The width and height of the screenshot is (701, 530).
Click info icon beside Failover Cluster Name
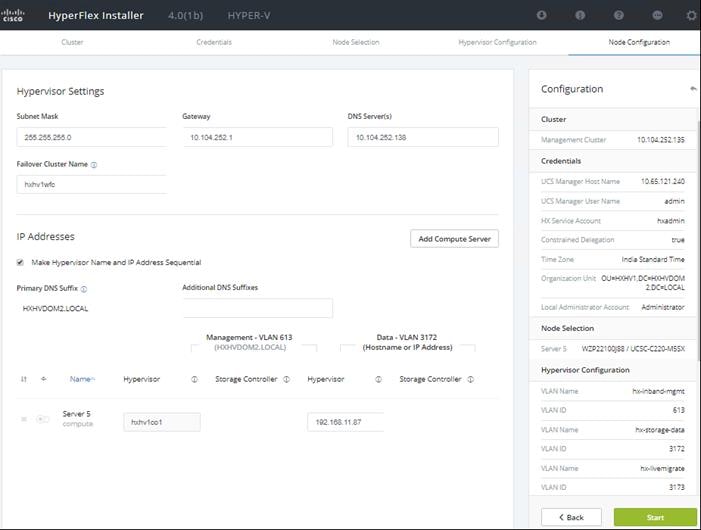[x=94, y=165]
